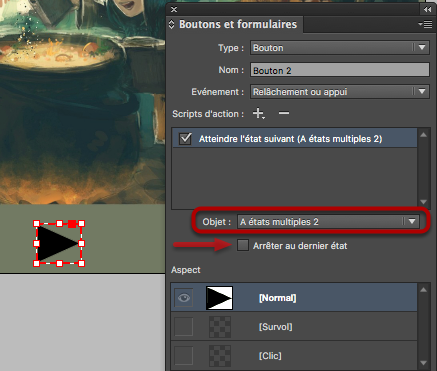
Task: Enable Arrêter au dernier état checkbox
Action: pyautogui.click(x=243, y=245)
